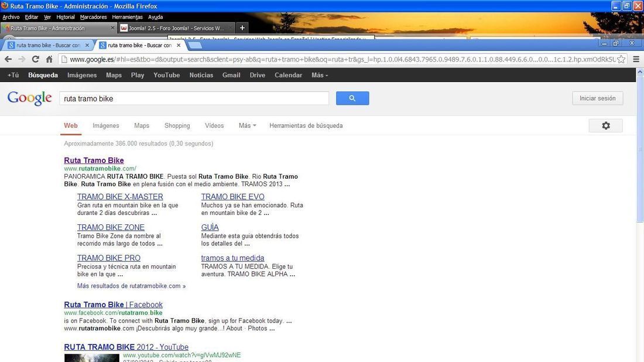Close the active Chrome 'ruta tramo bike' tab
Viewport: 644px width, 362px height.
[178, 45]
